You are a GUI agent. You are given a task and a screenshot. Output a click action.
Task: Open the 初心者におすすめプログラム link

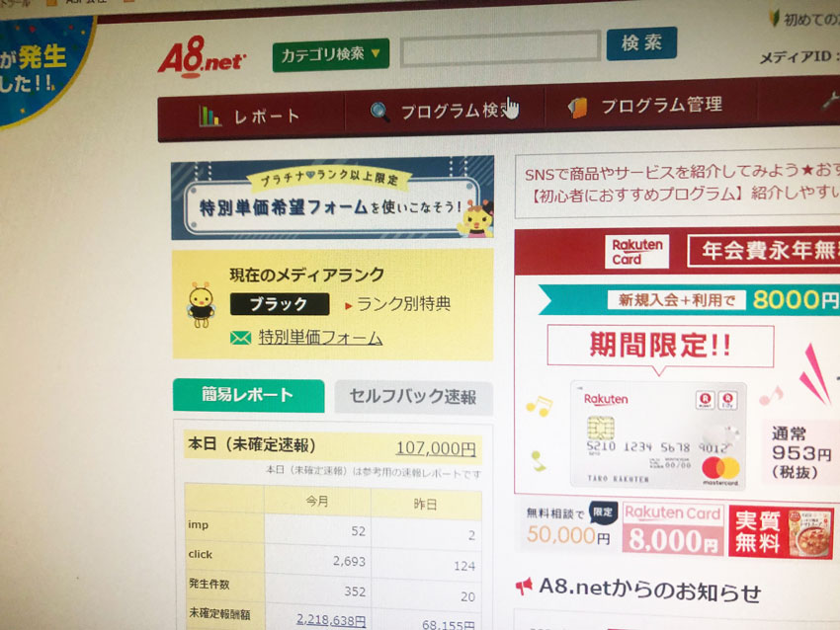pos(684,194)
